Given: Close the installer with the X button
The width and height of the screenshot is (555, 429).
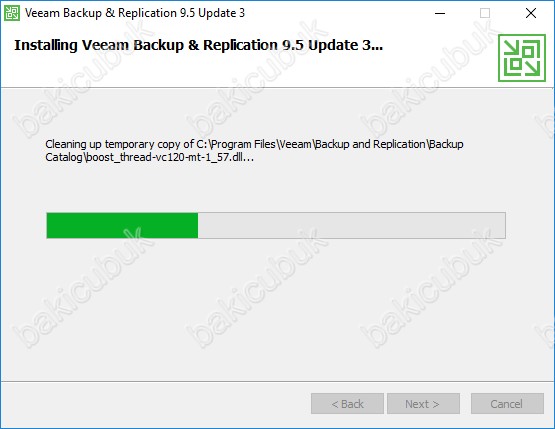Looking at the screenshot, I should (x=531, y=13).
